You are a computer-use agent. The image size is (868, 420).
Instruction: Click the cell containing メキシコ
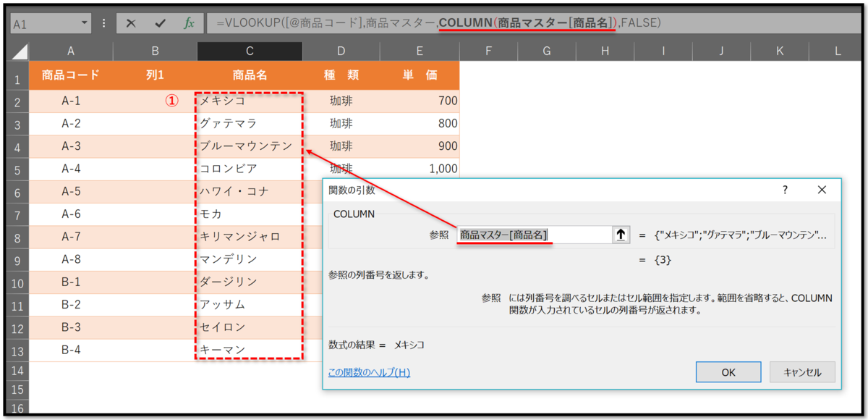click(250, 101)
